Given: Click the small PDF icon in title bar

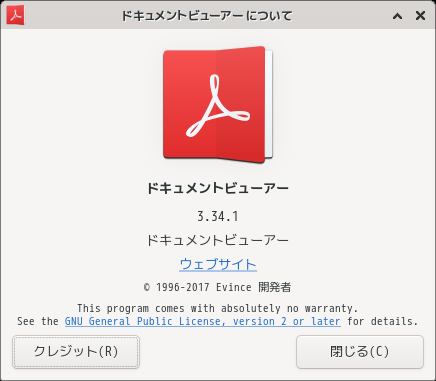Looking at the screenshot, I should click(15, 15).
